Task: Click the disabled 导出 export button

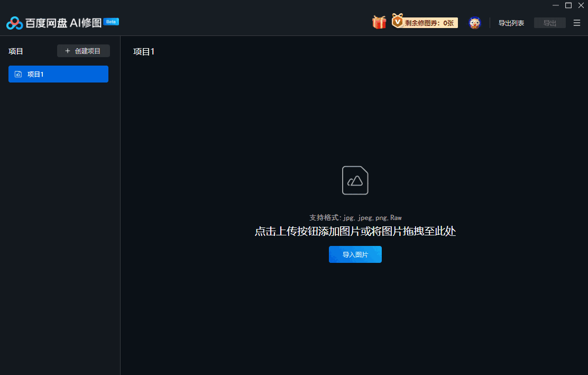Action: point(549,23)
